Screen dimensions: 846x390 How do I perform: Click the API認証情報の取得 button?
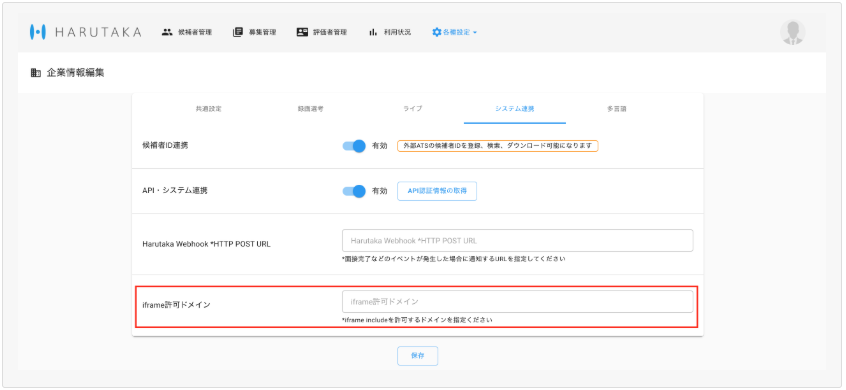click(x=437, y=191)
